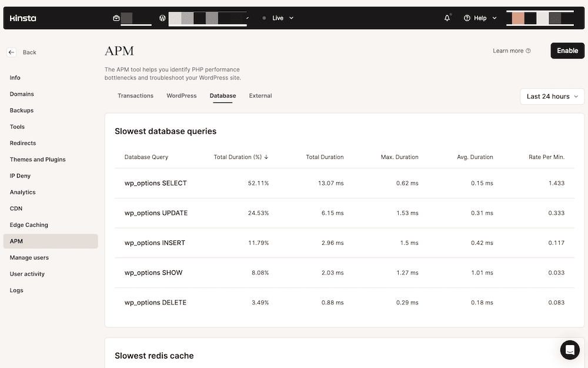Viewport: 588px width, 368px height.
Task: Click the company selector icon in top bar
Action: [x=116, y=18]
